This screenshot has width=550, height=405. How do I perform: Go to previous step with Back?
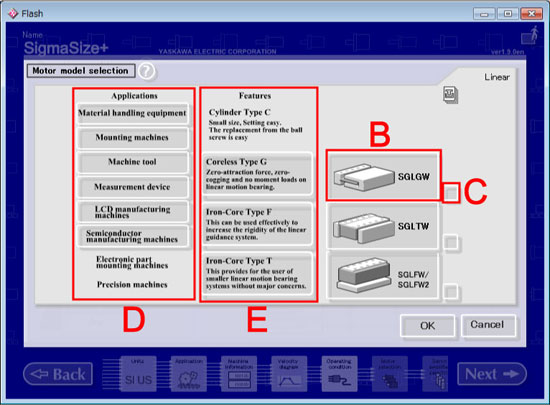(x=58, y=374)
